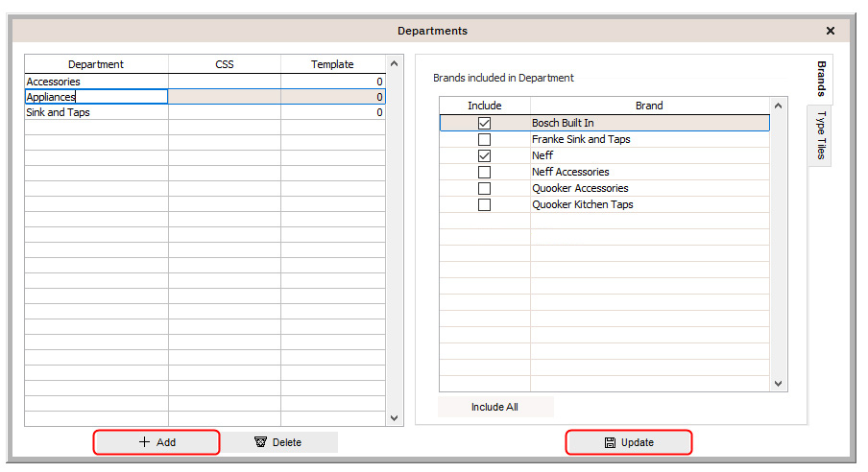The height and width of the screenshot is (472, 868).
Task: Click the Appliances department edit field
Action: pos(96,97)
